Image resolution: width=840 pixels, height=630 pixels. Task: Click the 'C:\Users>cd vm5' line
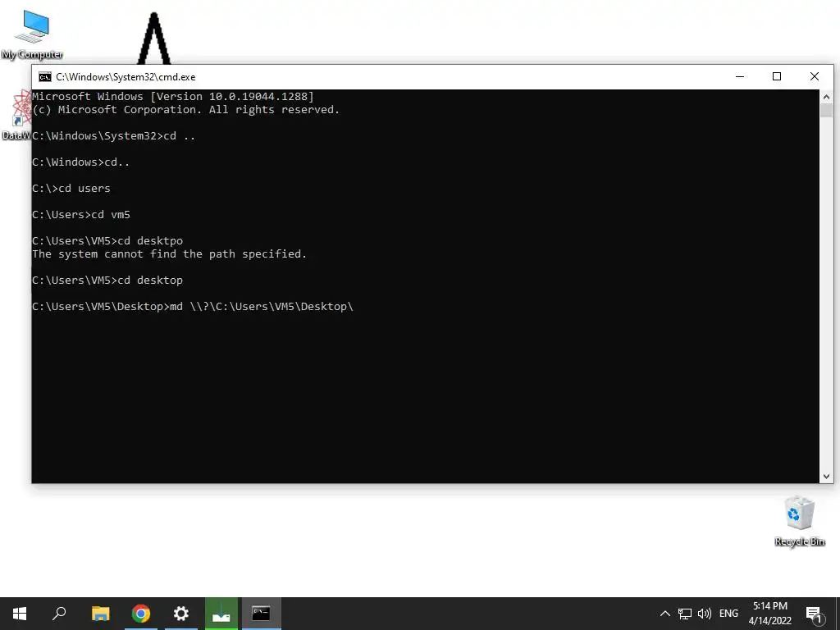pos(81,215)
